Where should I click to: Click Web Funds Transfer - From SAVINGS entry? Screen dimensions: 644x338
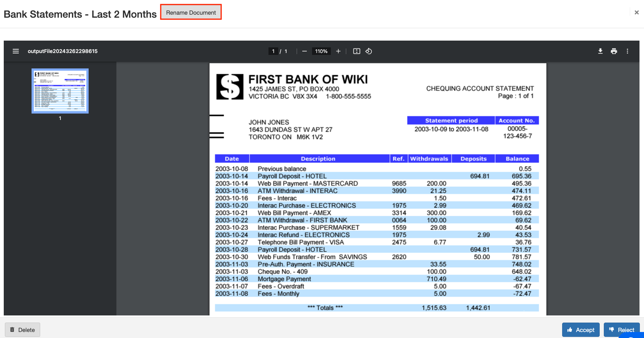point(312,257)
